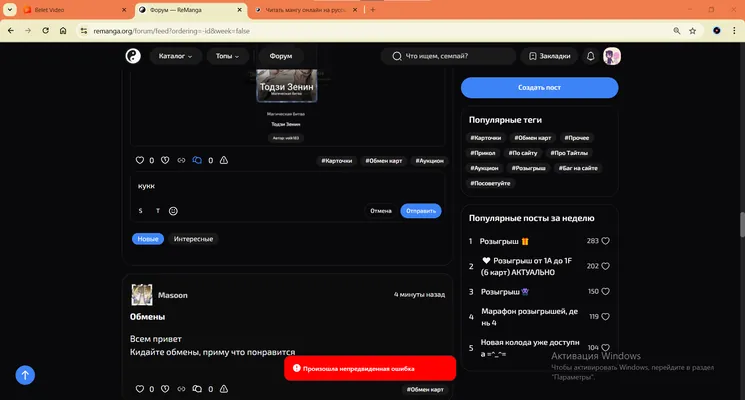Screen dimensions: 745x400
Task: Click the browser address bar URL
Action: (172, 31)
